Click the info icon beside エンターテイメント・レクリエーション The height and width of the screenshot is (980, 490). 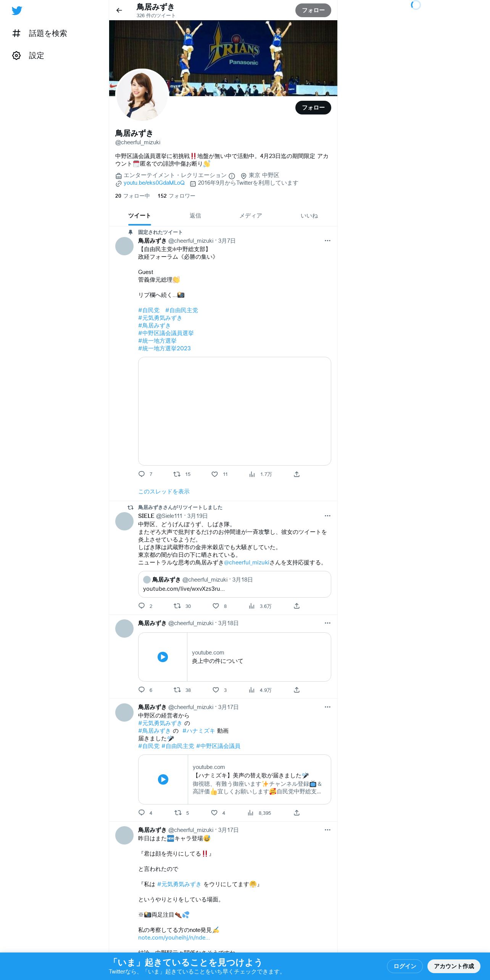click(232, 176)
